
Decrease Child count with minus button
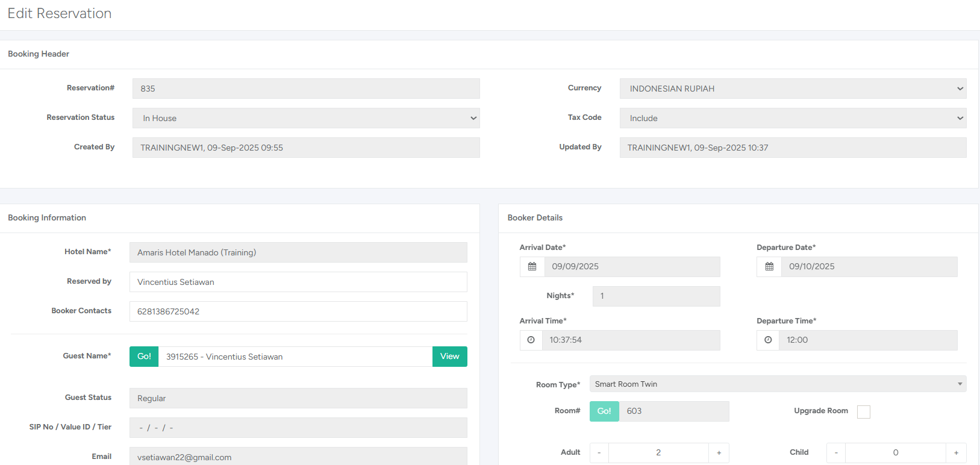(x=836, y=453)
